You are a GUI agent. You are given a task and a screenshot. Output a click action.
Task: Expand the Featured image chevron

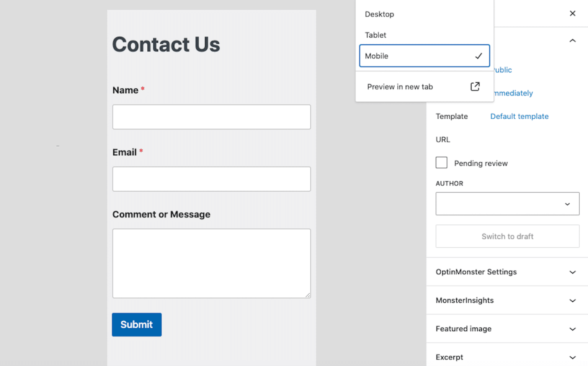572,328
